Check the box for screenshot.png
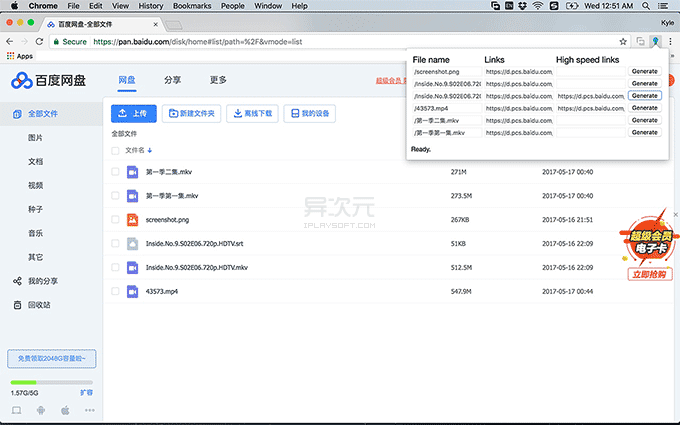This screenshot has height=425, width=680. click(x=115, y=219)
